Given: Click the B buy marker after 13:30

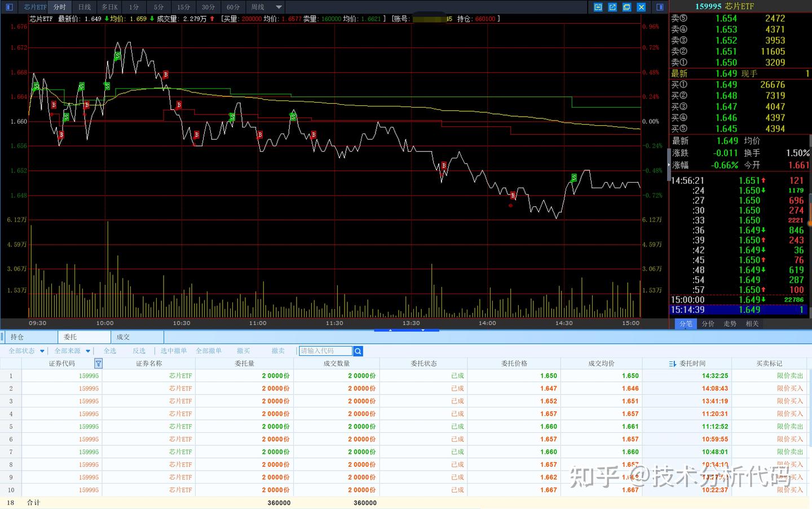Looking at the screenshot, I should [444, 166].
